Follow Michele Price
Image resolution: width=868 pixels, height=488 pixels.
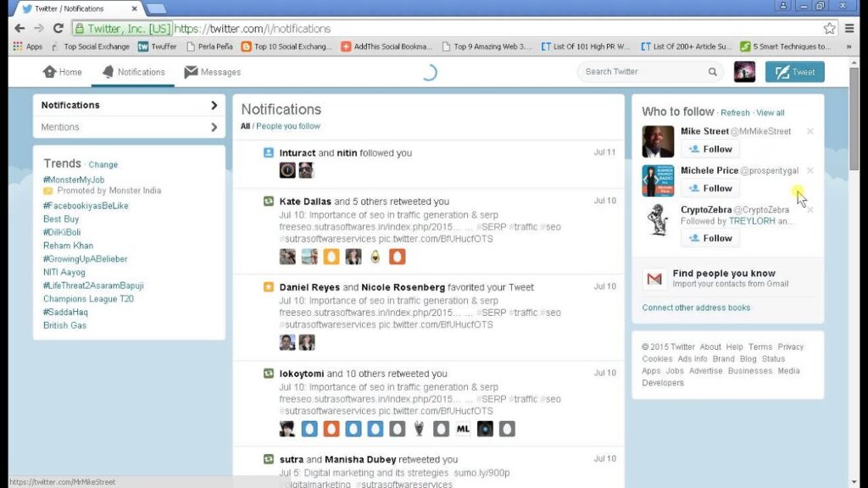coord(710,188)
